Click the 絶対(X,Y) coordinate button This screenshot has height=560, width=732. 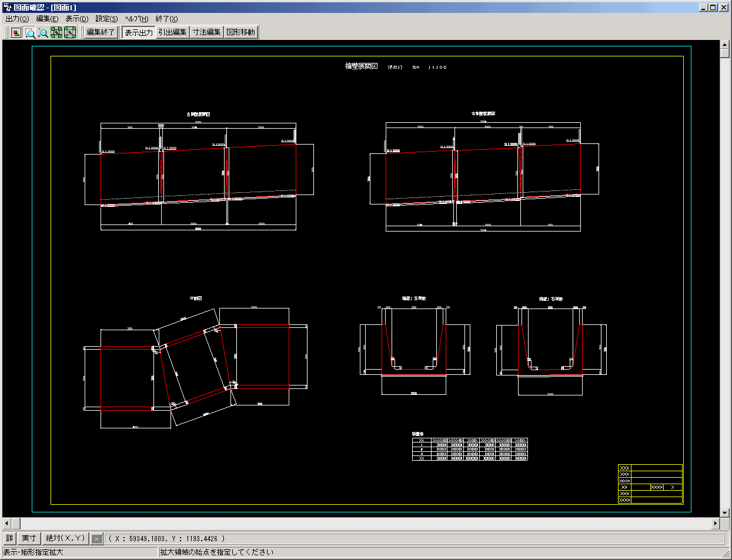click(x=66, y=538)
